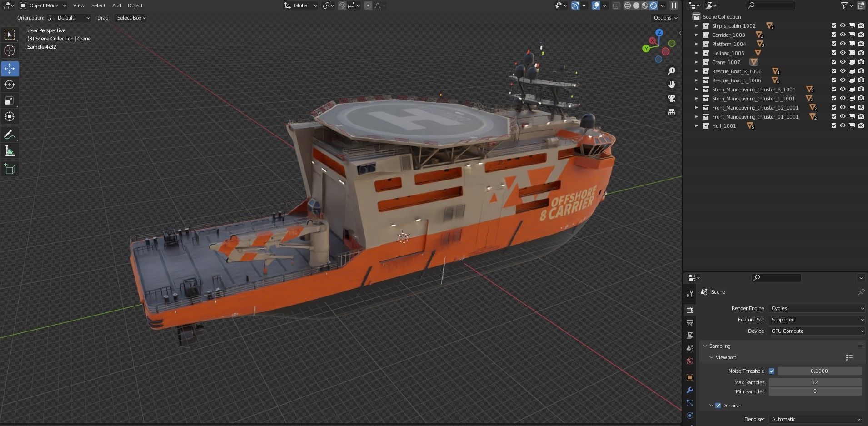The image size is (868, 426).
Task: Open the Object Mode dropdown
Action: pos(43,5)
